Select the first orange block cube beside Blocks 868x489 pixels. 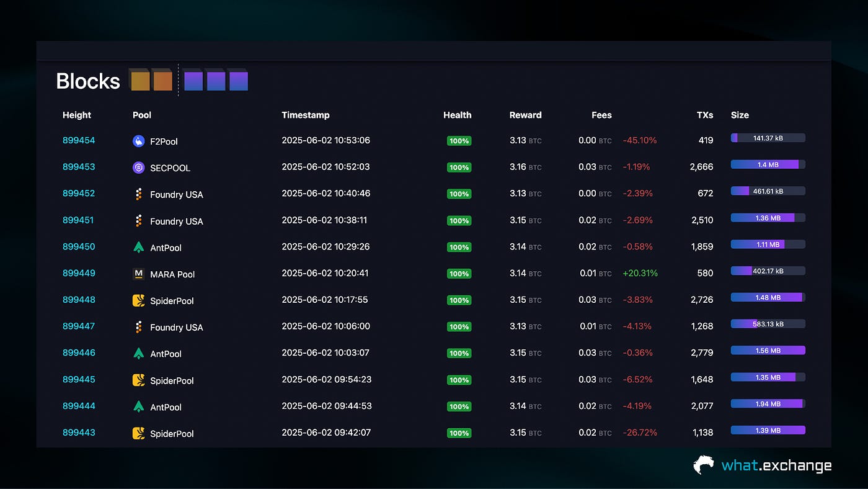[x=139, y=80]
